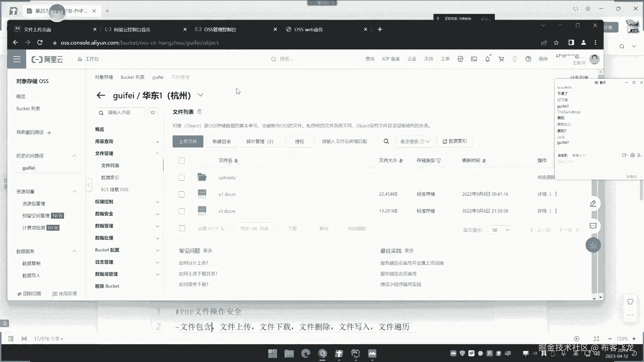
Task: Click the file name search magnifier icon
Action: (x=386, y=141)
